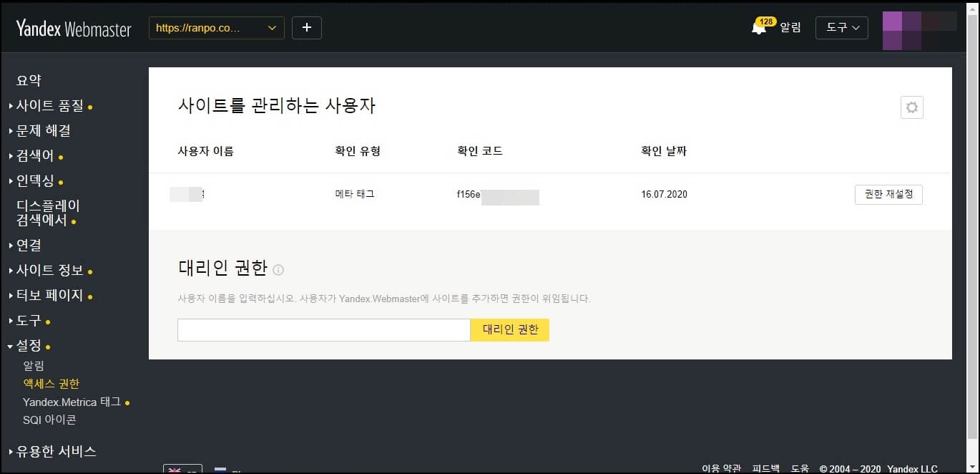Open the 피드백 footer link

pos(766,468)
